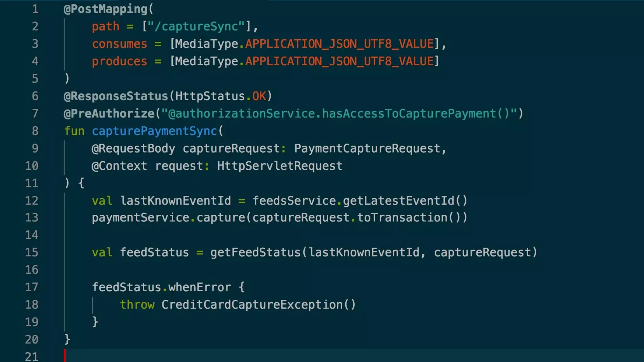644x362 pixels.
Task: Click the @RequestBody annotation
Action: (x=133, y=149)
